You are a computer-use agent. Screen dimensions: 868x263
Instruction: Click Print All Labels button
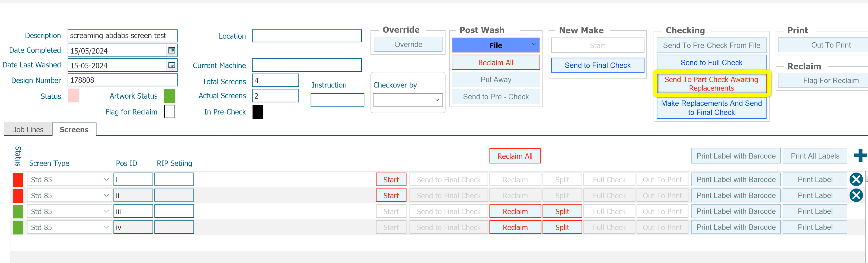tap(815, 156)
